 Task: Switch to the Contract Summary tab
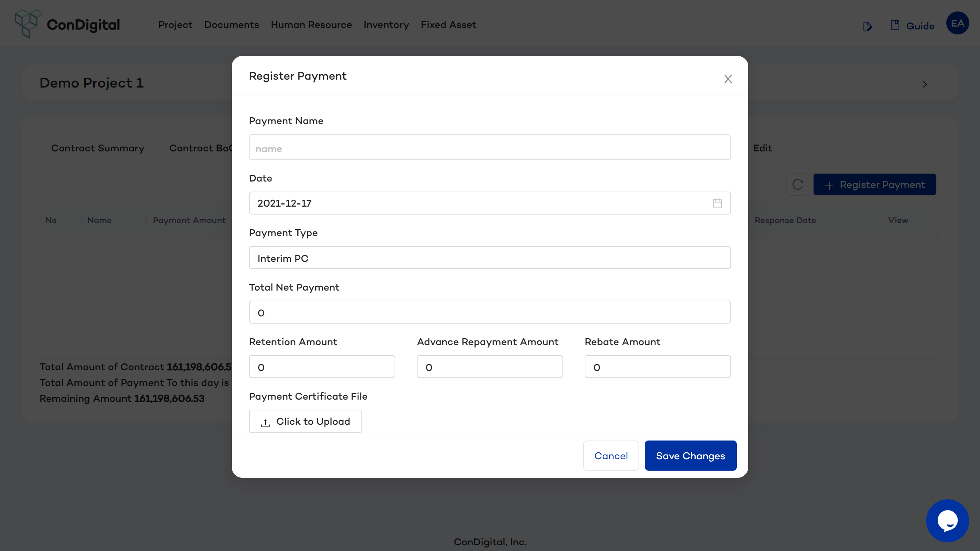pos(98,148)
